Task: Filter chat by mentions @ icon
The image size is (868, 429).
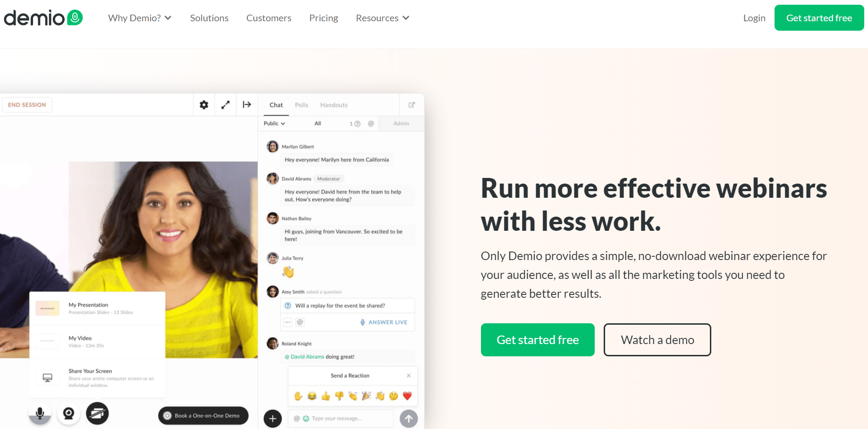Action: tap(371, 124)
